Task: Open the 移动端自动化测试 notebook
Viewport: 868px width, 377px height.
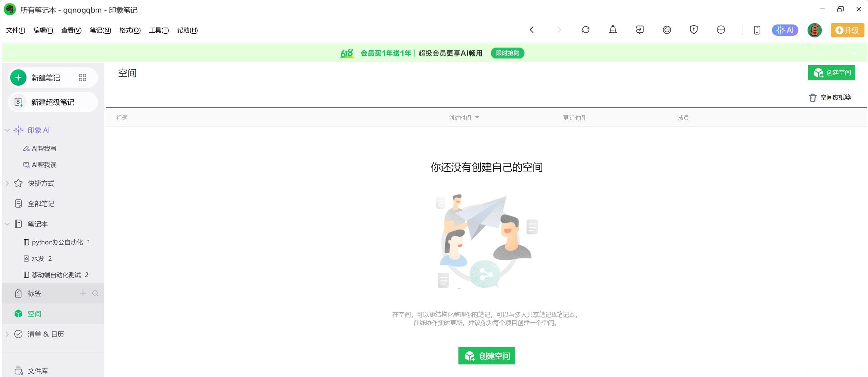Action: click(x=56, y=275)
